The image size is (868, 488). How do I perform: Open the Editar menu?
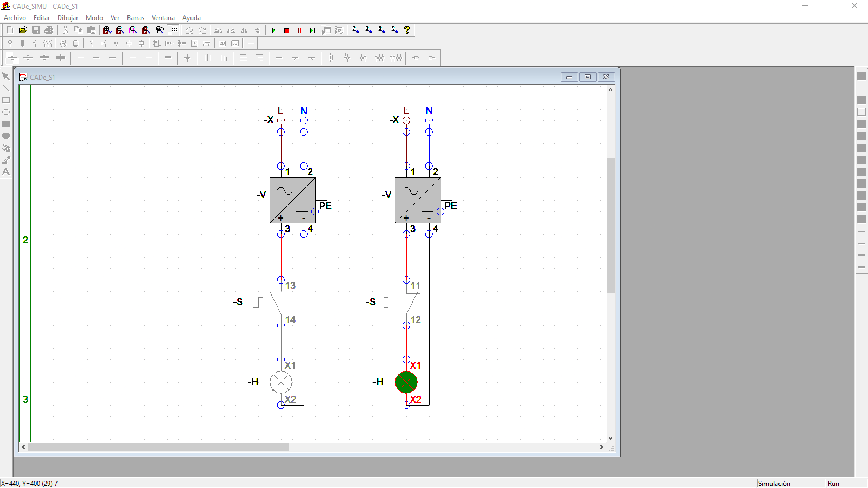pyautogui.click(x=42, y=18)
